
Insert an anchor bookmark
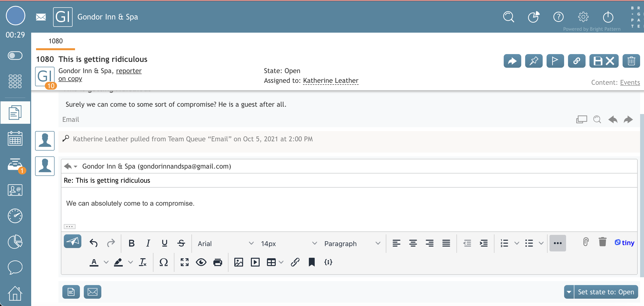tap(312, 262)
